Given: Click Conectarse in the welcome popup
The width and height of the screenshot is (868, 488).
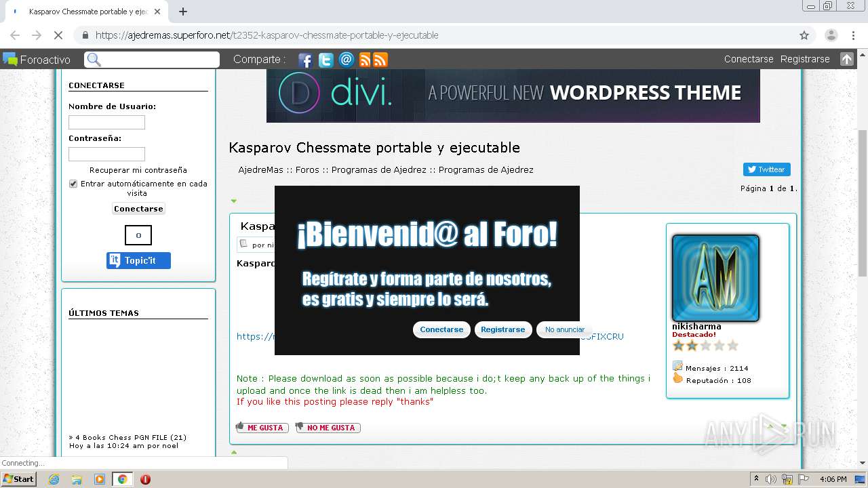Looking at the screenshot, I should pos(441,329).
